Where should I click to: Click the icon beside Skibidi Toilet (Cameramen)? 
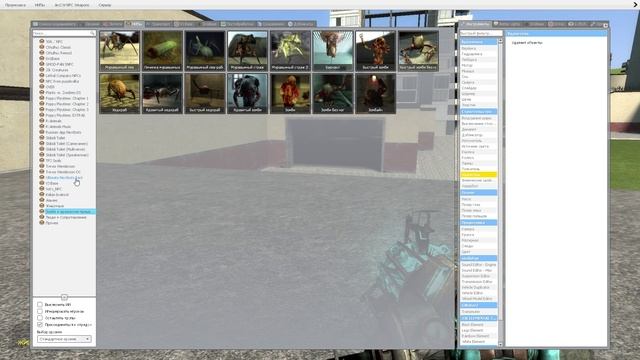(x=42, y=143)
